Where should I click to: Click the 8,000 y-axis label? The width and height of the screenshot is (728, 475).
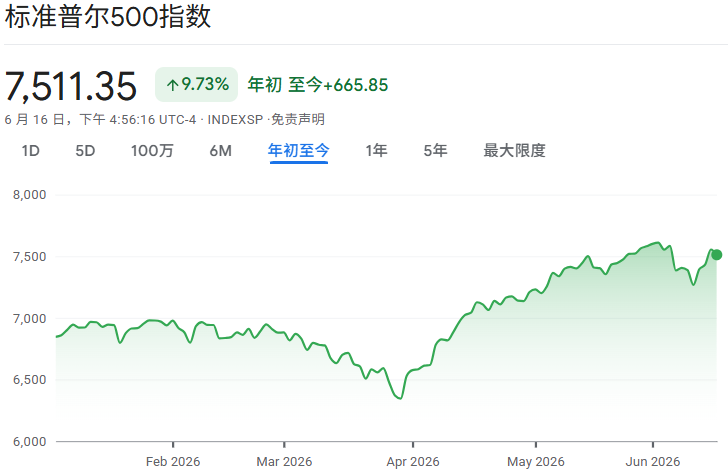tap(30, 195)
